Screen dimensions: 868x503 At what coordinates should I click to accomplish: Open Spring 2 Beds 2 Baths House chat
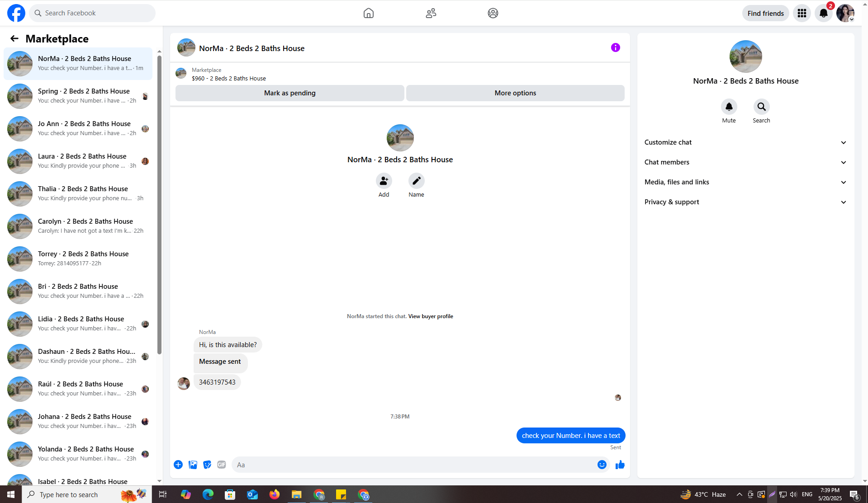pyautogui.click(x=78, y=96)
